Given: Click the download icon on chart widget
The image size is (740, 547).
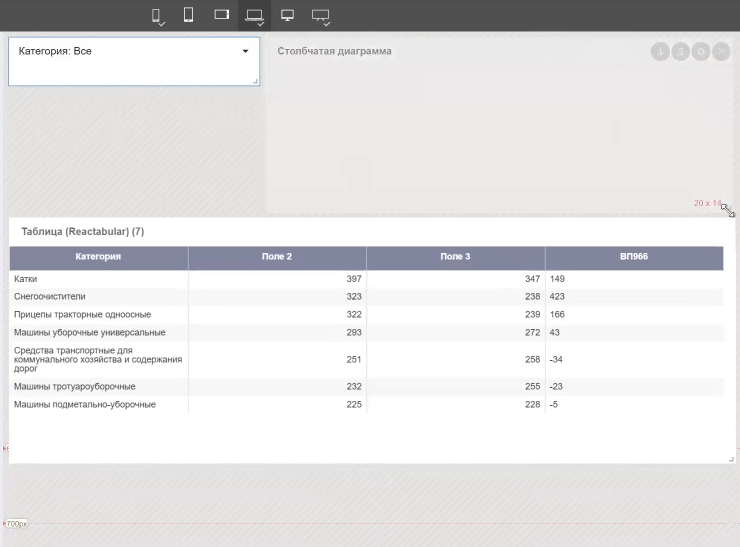Looking at the screenshot, I should pos(660,51).
